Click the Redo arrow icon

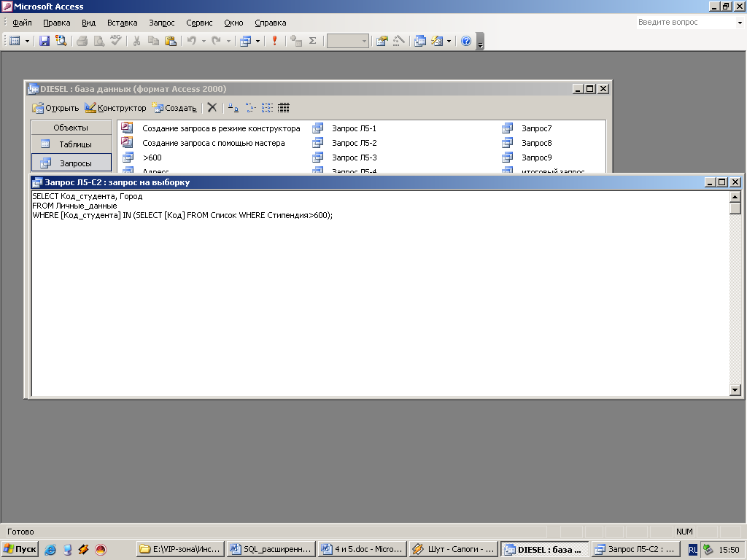pyautogui.click(x=216, y=41)
